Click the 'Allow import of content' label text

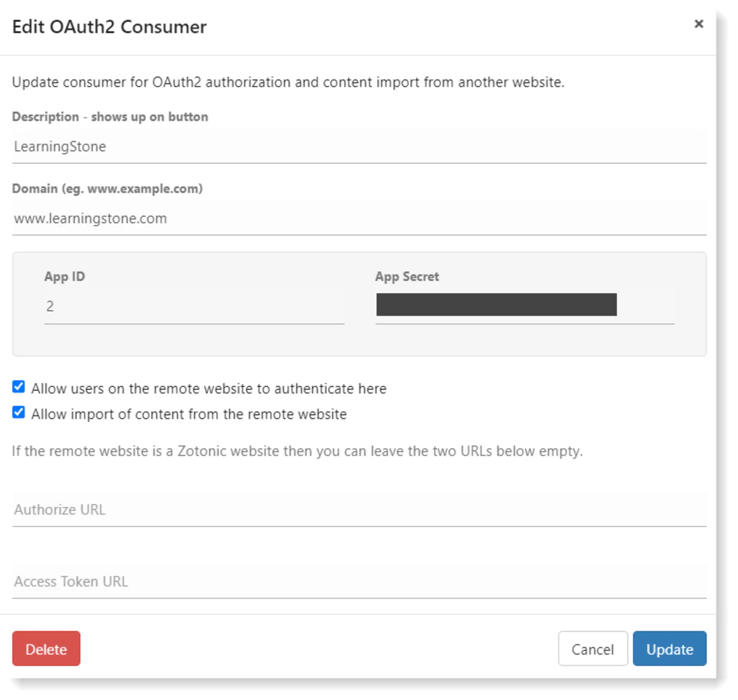[189, 414]
